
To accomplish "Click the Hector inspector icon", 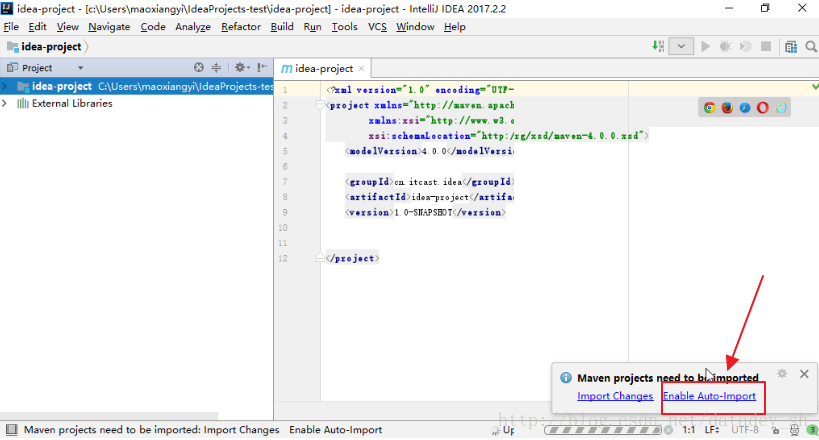I will [x=794, y=431].
